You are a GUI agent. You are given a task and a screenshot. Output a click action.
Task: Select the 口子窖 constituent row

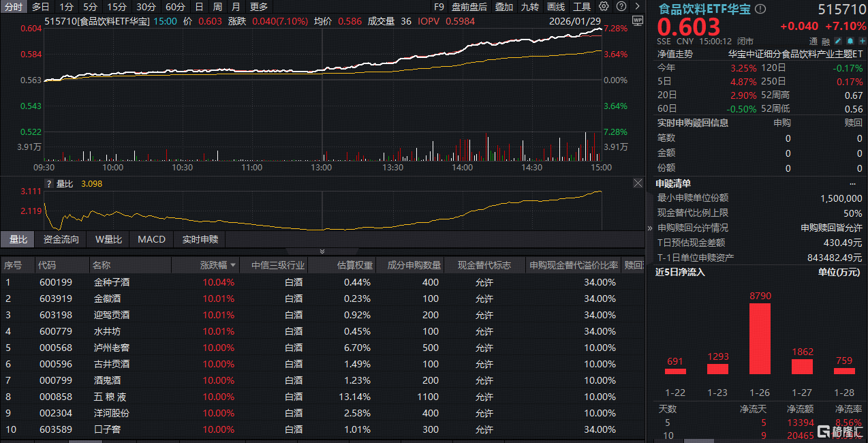point(322,429)
